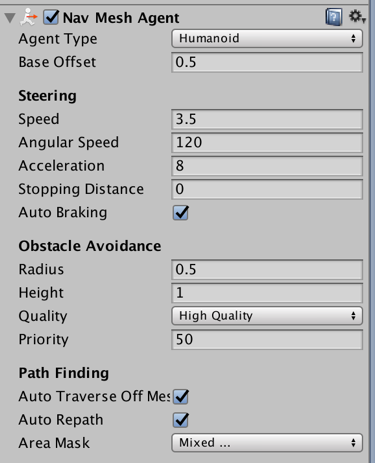The width and height of the screenshot is (375, 463).
Task: Click the Angular Speed field showing 120
Action: pos(267,142)
